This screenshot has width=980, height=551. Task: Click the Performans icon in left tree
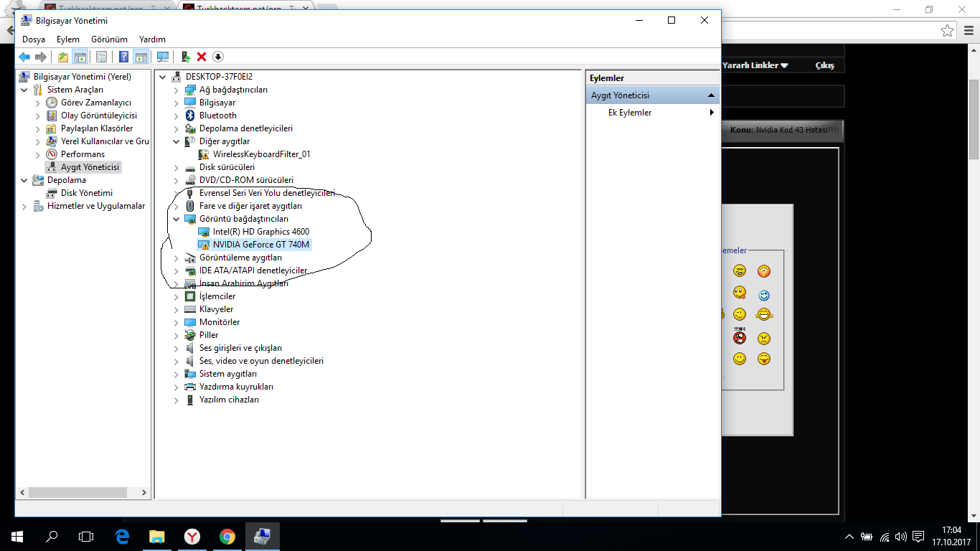pyautogui.click(x=52, y=154)
